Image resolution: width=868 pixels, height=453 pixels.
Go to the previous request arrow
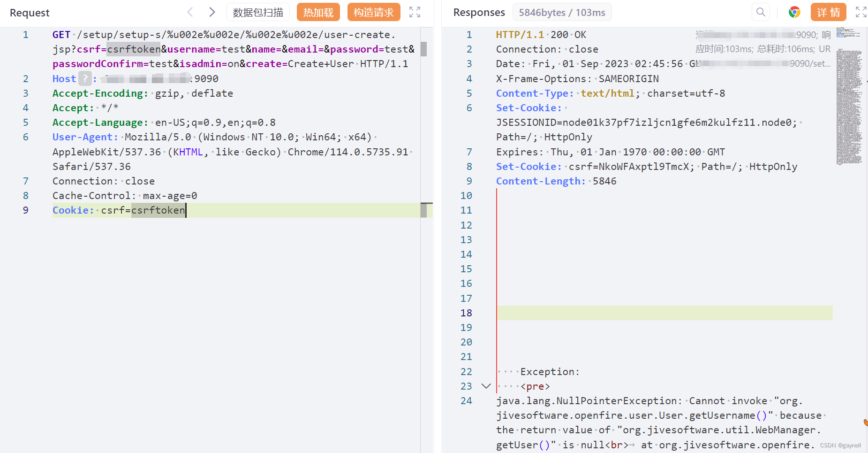[x=190, y=12]
